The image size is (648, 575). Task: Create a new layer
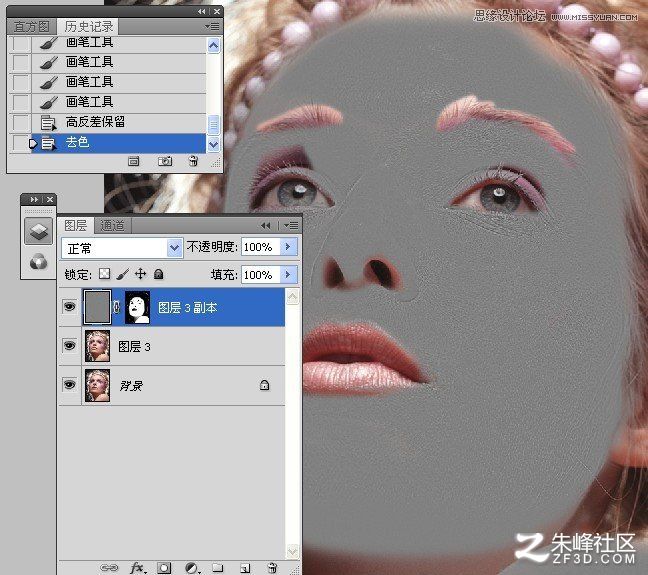(x=245, y=568)
